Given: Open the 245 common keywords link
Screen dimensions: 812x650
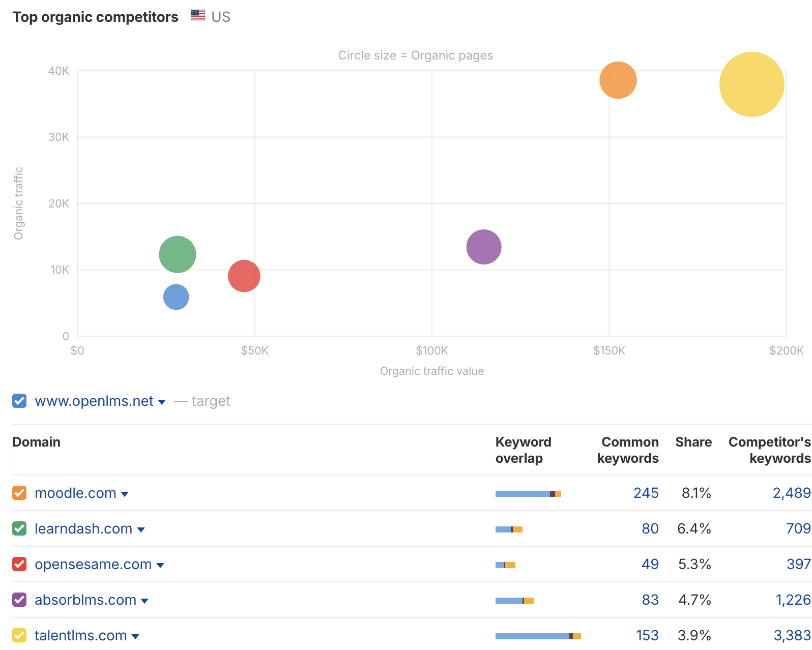Looking at the screenshot, I should point(646,493).
